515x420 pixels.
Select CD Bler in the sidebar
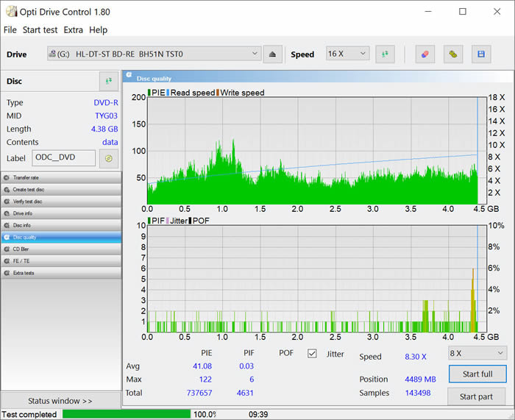coord(60,249)
